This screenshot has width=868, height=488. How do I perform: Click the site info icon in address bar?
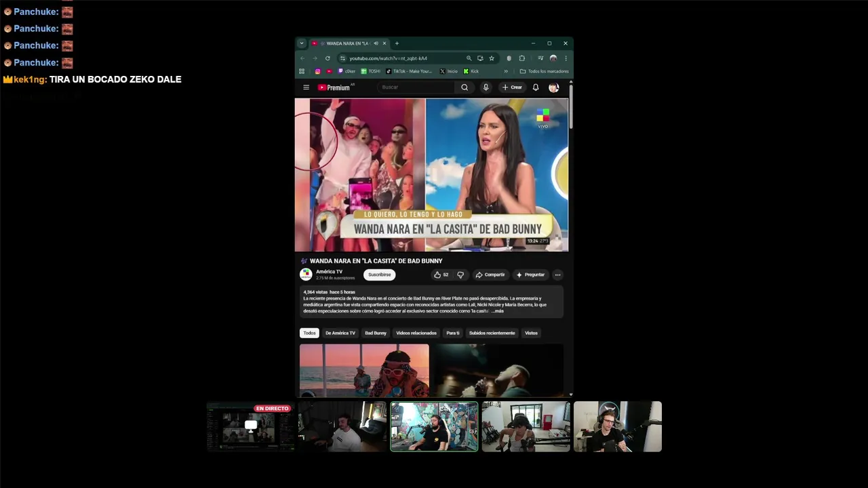point(343,58)
